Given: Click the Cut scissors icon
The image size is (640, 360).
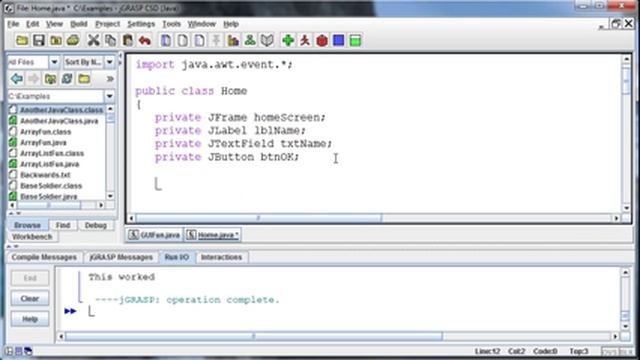Looking at the screenshot, I should pos(93,40).
